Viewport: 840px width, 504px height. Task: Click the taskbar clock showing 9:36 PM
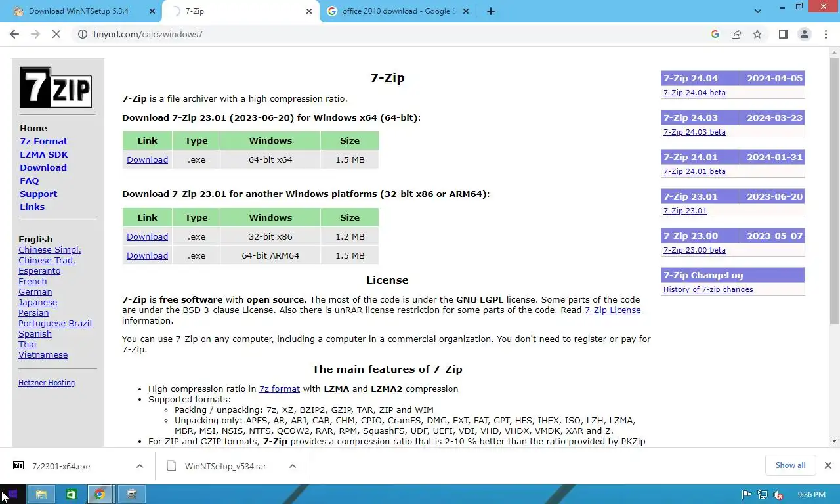[x=811, y=495]
